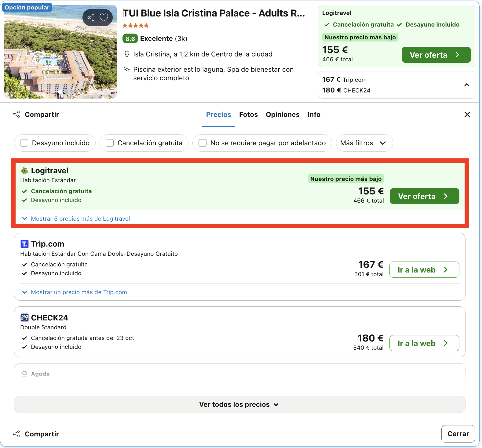This screenshot has height=448, width=482.
Task: Click the Trip.com logo icon
Action: 24,244
